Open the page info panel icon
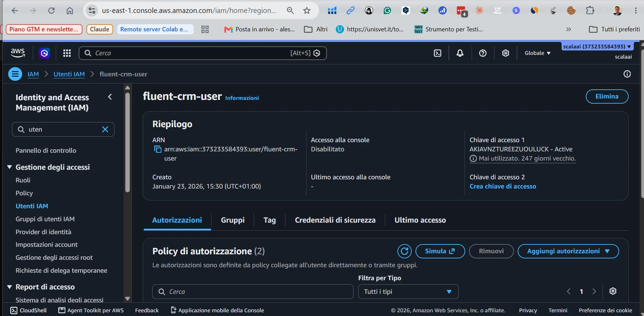The height and width of the screenshot is (316, 644). coord(627,74)
